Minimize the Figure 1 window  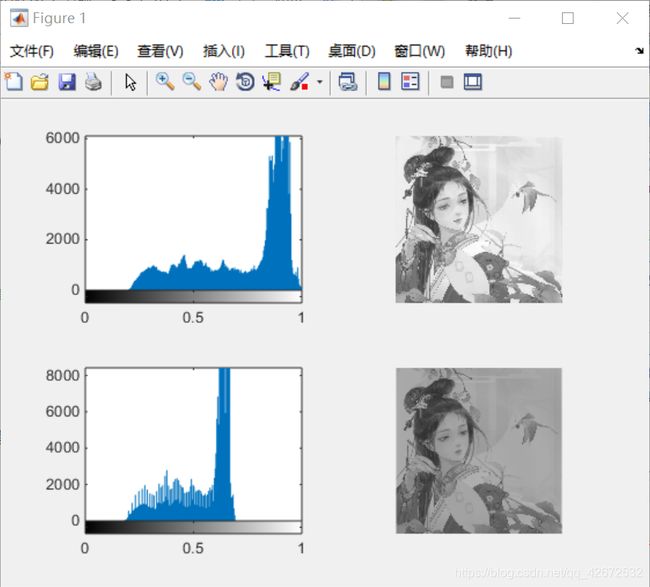tap(514, 18)
